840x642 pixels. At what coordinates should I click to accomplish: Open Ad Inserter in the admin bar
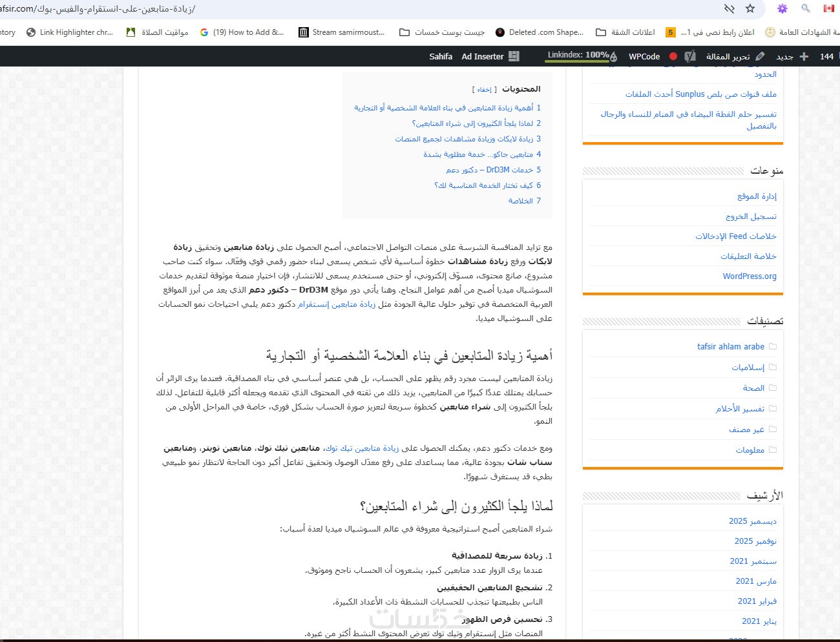click(490, 56)
